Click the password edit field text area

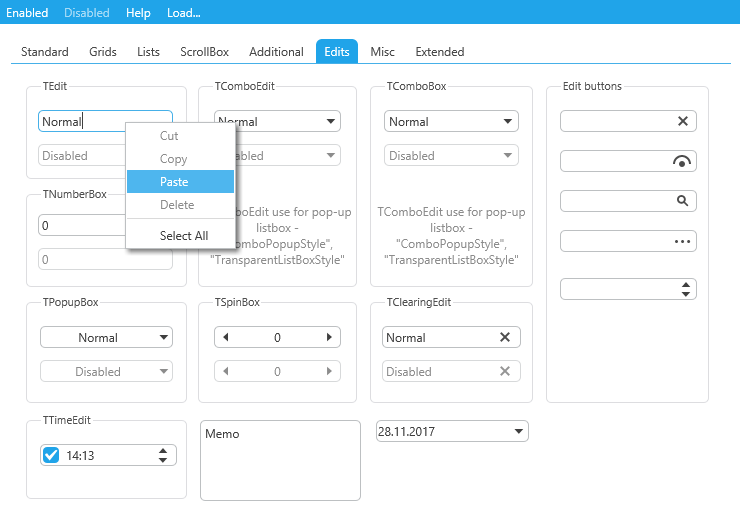coord(615,161)
